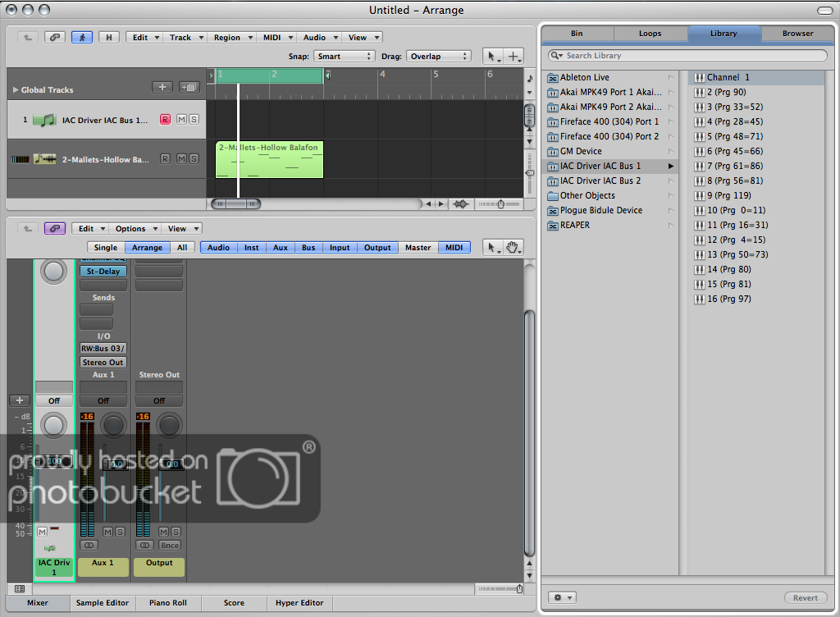Click the music note icon on IAC Driver track
840x617 pixels.
(x=44, y=120)
